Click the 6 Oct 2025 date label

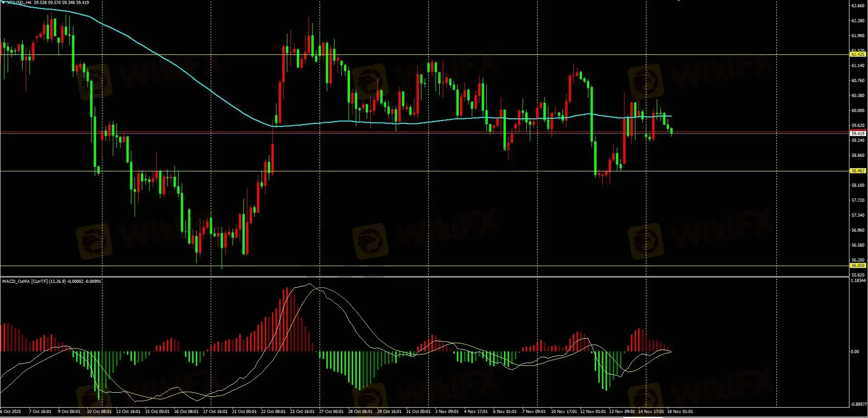click(x=10, y=412)
